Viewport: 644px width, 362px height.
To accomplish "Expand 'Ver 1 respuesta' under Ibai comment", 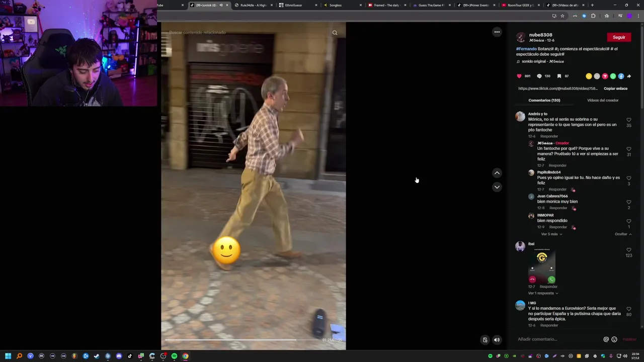I will (x=543, y=293).
